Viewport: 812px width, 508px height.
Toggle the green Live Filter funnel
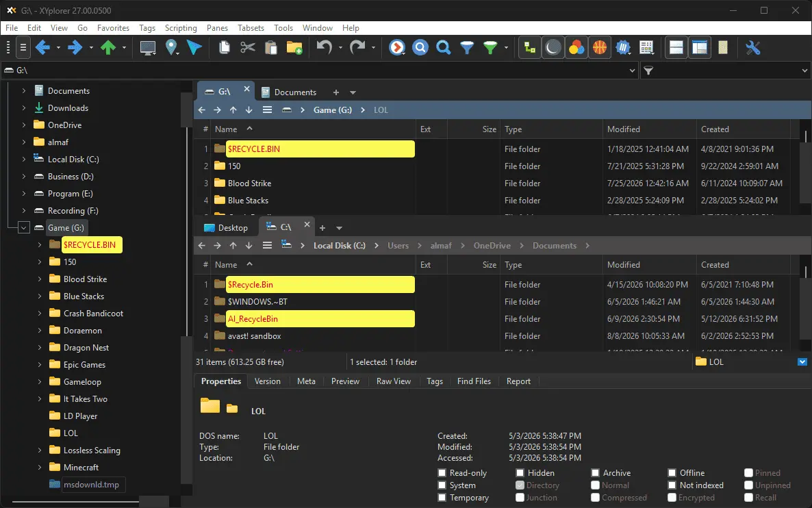pos(490,48)
